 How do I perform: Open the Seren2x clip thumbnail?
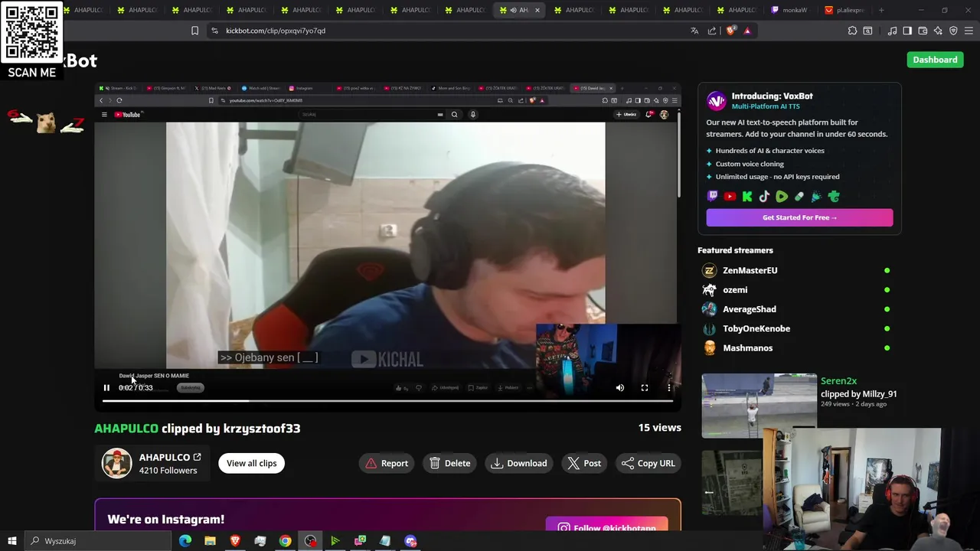[x=759, y=406]
